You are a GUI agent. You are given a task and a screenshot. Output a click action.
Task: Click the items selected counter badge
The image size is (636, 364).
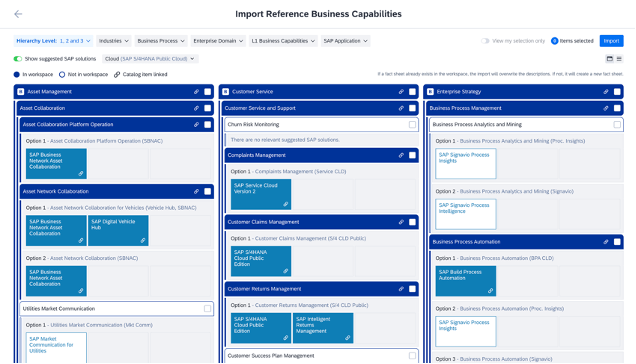(x=554, y=41)
